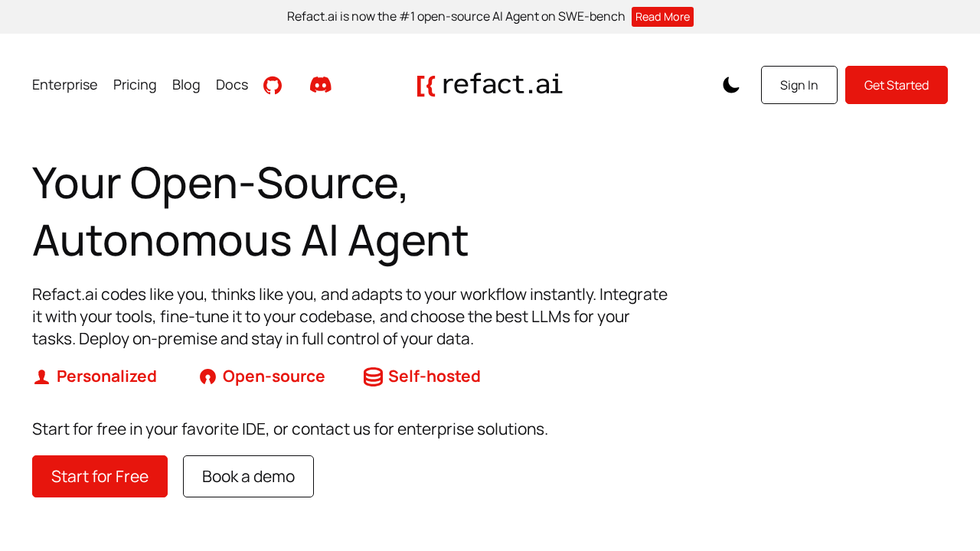The image size is (980, 551).
Task: Click the Get Started button
Action: coord(896,84)
